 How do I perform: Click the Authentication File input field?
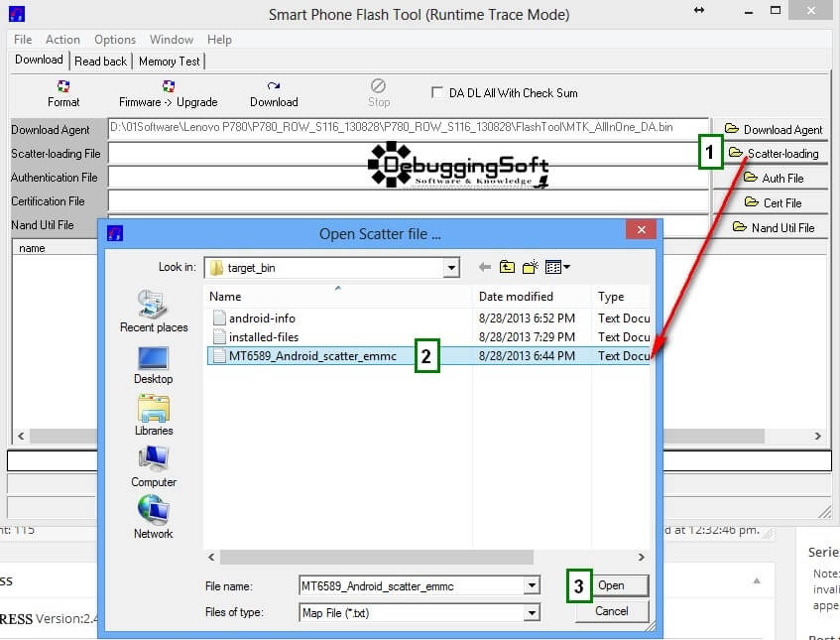point(408,178)
